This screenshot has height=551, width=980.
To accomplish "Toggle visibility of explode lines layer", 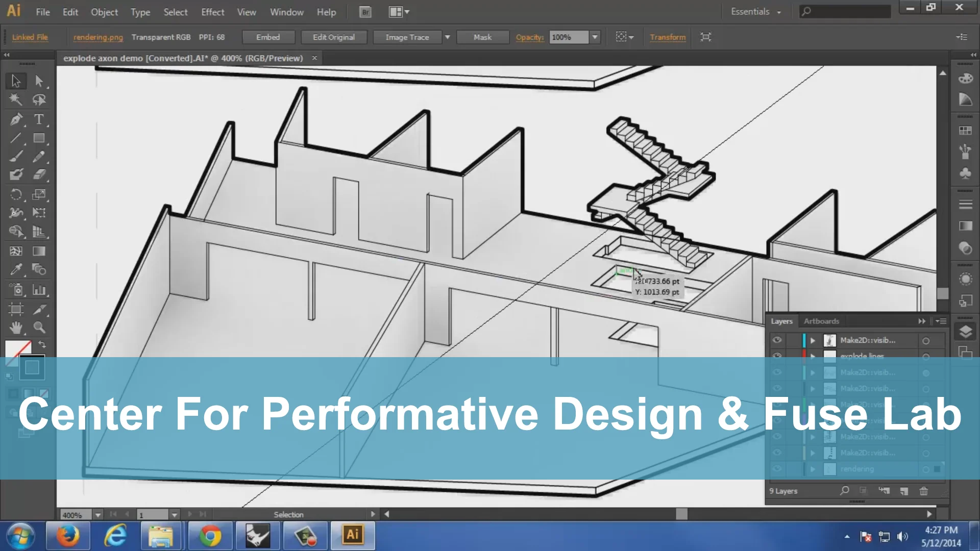I will (777, 356).
